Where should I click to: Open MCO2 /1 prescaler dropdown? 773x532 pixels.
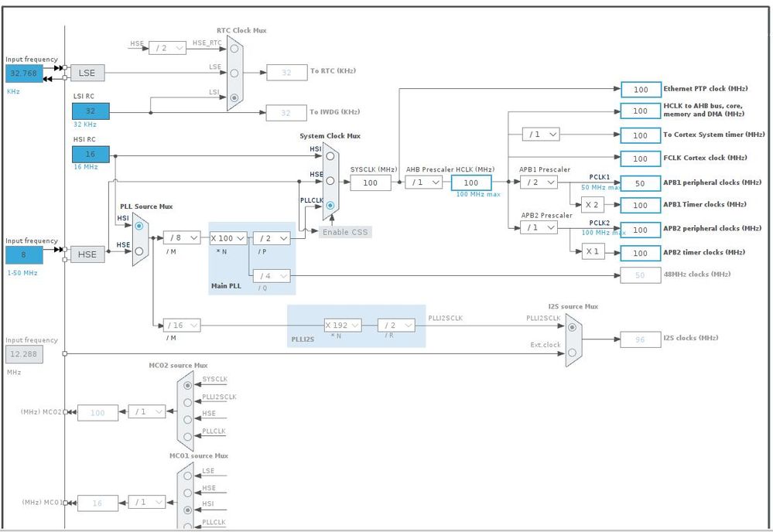click(147, 411)
